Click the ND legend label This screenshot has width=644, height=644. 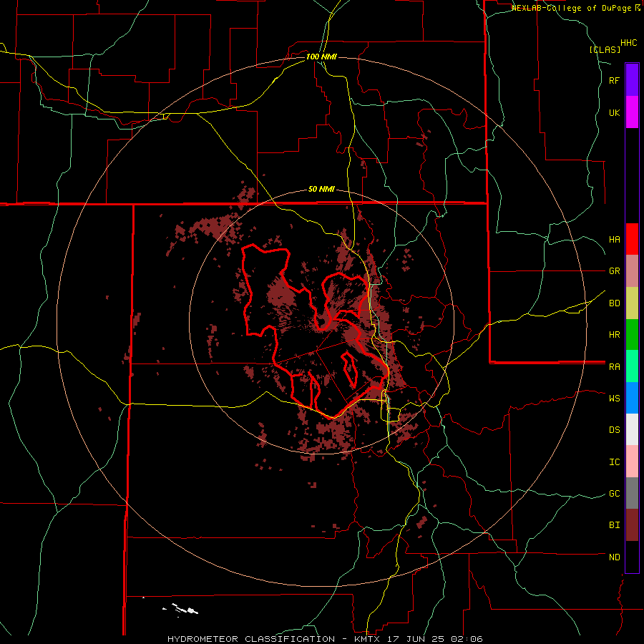pos(614,557)
